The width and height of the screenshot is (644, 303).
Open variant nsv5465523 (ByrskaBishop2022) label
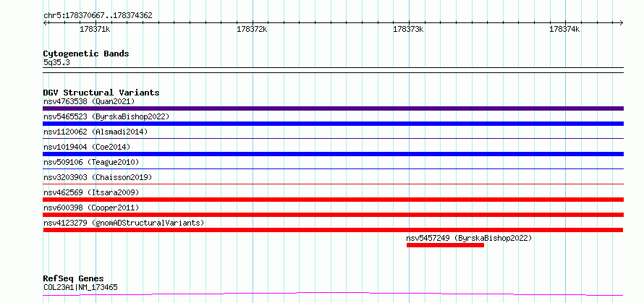click(106, 116)
